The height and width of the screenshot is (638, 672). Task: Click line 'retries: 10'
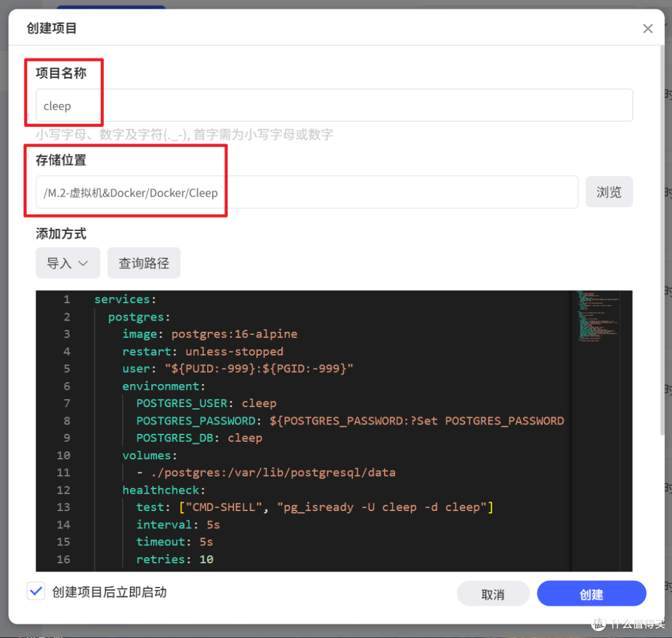tap(175, 560)
